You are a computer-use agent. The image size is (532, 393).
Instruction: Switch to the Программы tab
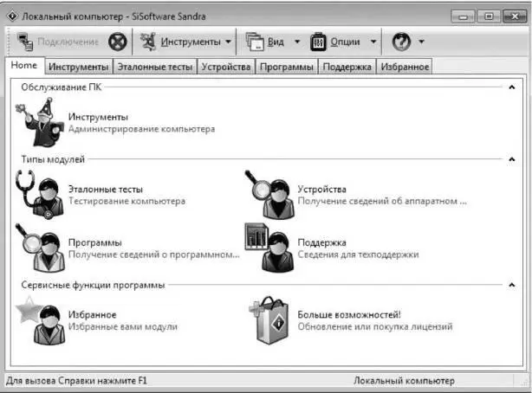[286, 67]
